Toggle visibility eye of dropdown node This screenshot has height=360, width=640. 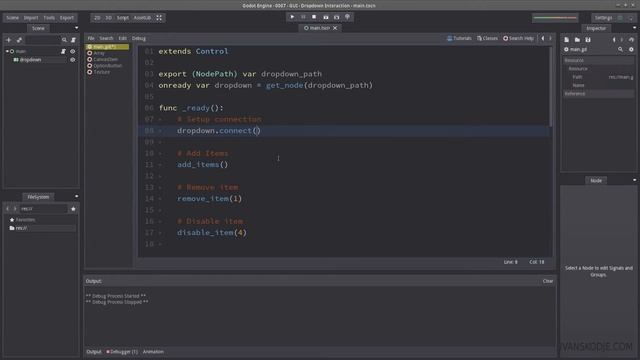click(73, 60)
